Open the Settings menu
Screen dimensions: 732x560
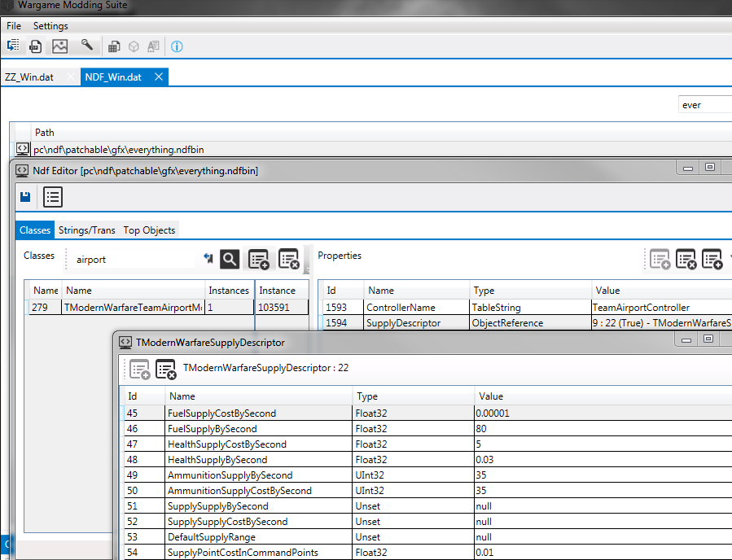tap(50, 26)
